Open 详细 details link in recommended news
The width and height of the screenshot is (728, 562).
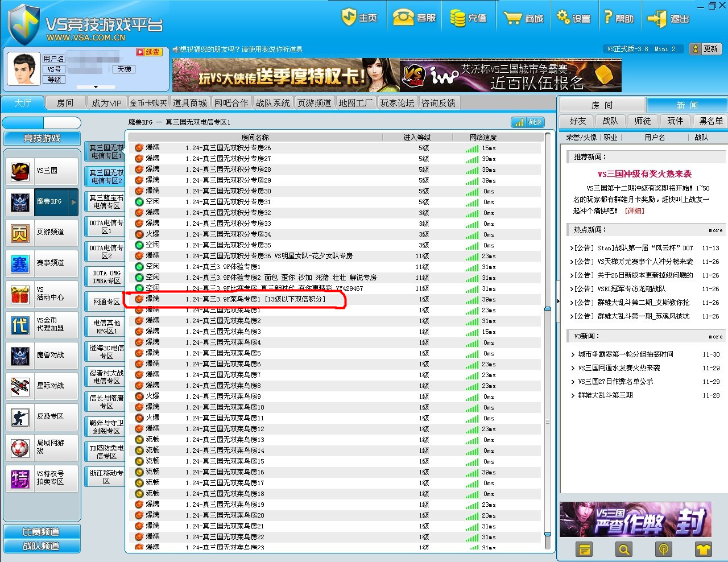click(x=634, y=211)
